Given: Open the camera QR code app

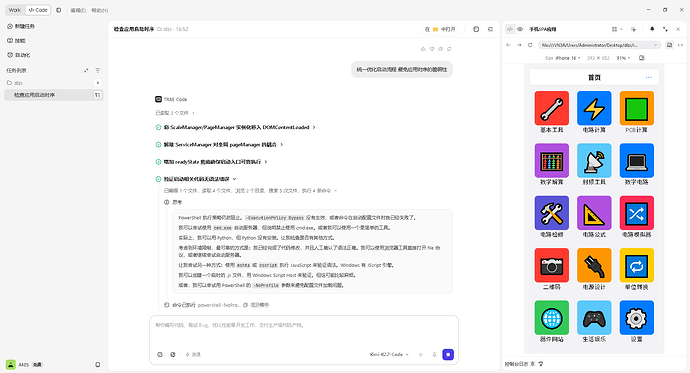Looking at the screenshot, I should pos(551,265).
